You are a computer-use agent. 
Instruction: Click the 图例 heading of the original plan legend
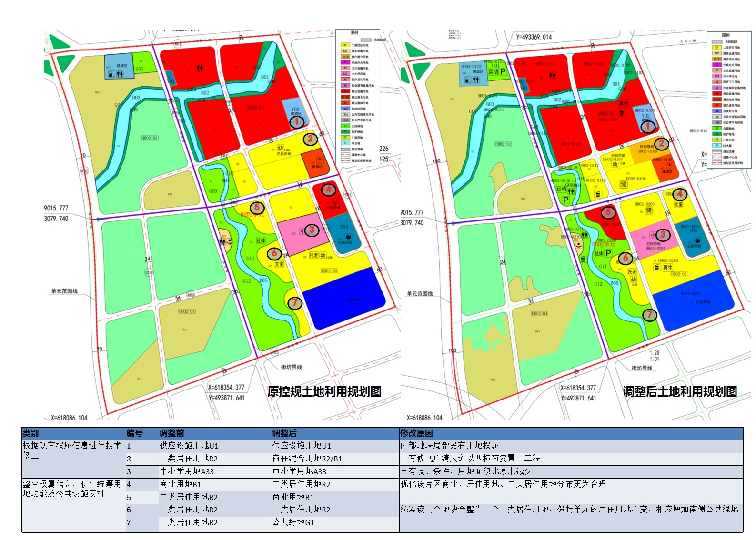point(354,33)
